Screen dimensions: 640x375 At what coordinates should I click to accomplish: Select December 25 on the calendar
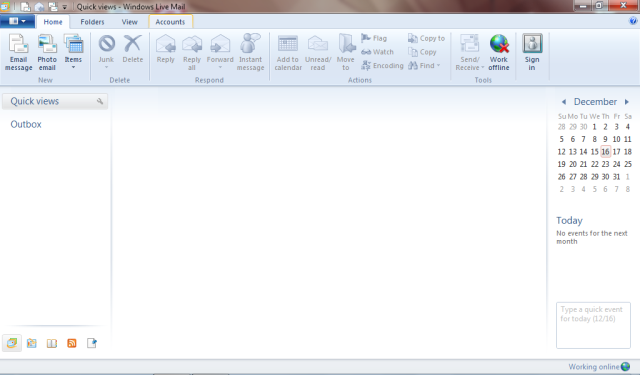point(628,164)
